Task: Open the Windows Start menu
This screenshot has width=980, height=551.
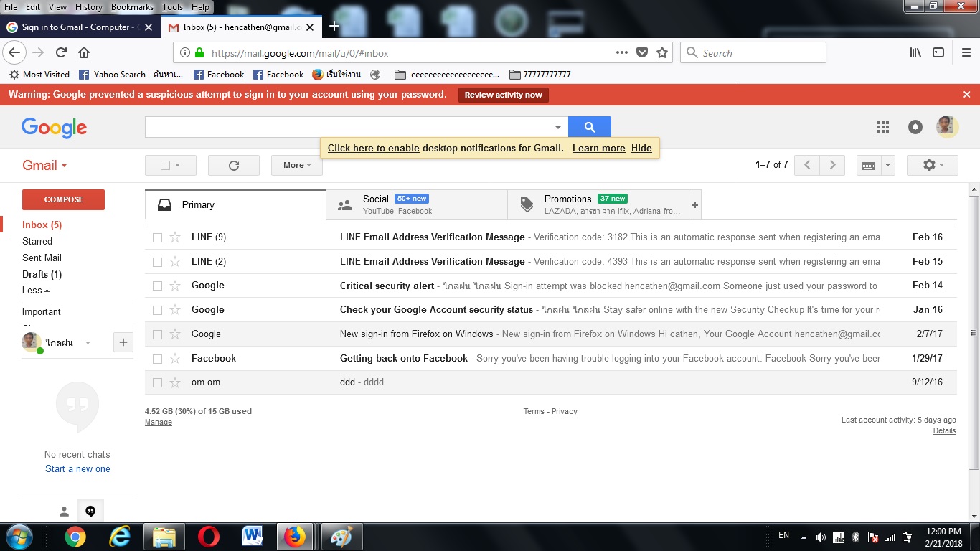Action: coord(18,537)
